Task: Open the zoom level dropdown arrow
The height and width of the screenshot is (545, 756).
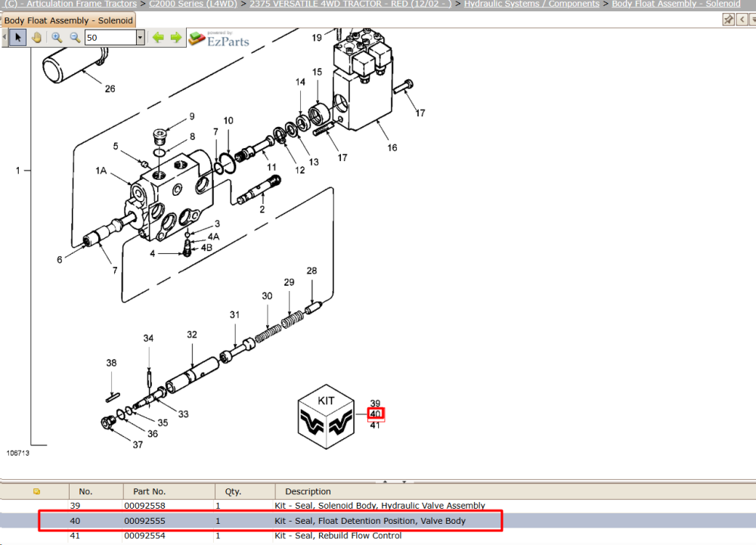Action: pos(141,38)
